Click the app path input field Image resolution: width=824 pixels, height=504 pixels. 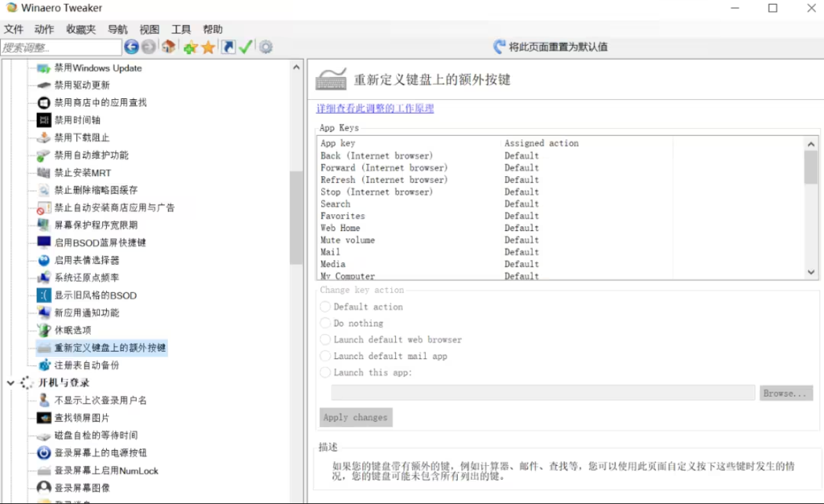[543, 392]
